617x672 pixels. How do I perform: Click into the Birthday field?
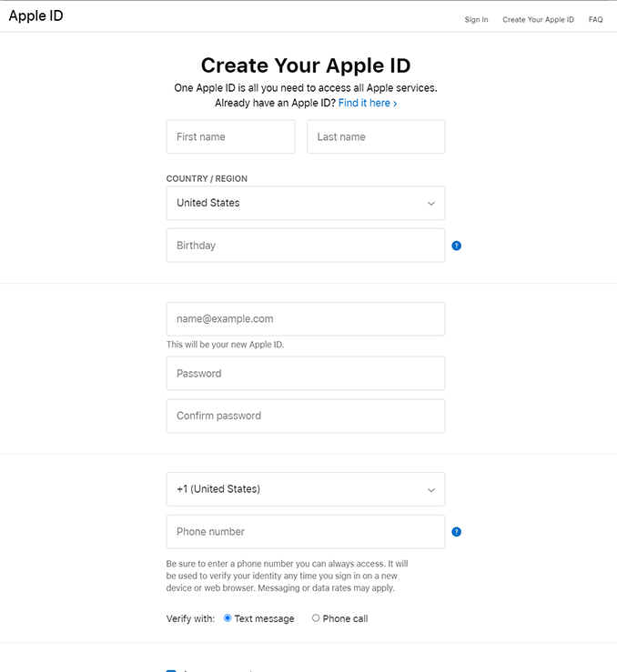306,246
